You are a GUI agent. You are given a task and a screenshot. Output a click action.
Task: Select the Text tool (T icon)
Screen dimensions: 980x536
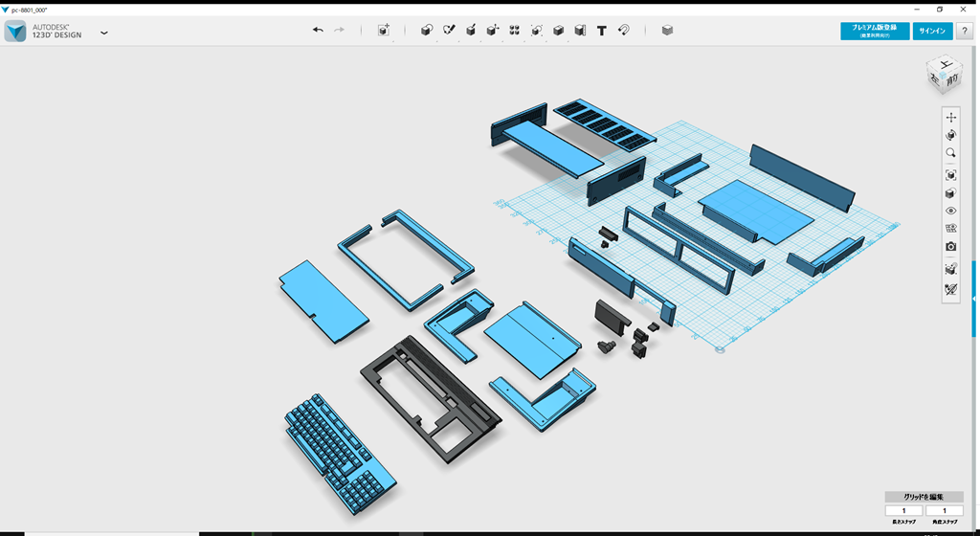[x=601, y=31]
